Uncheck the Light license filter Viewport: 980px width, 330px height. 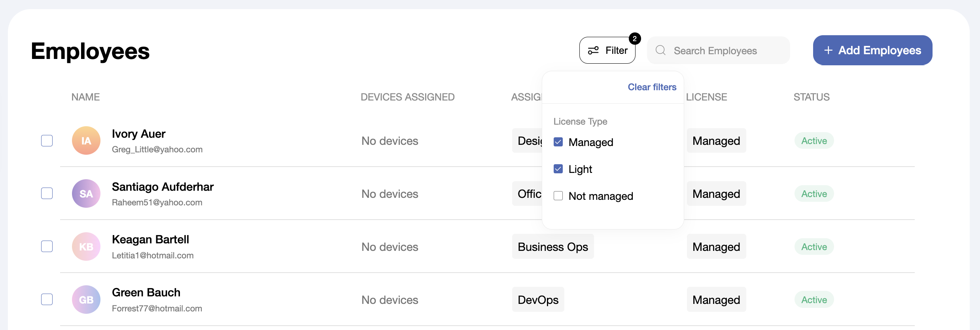pyautogui.click(x=558, y=169)
